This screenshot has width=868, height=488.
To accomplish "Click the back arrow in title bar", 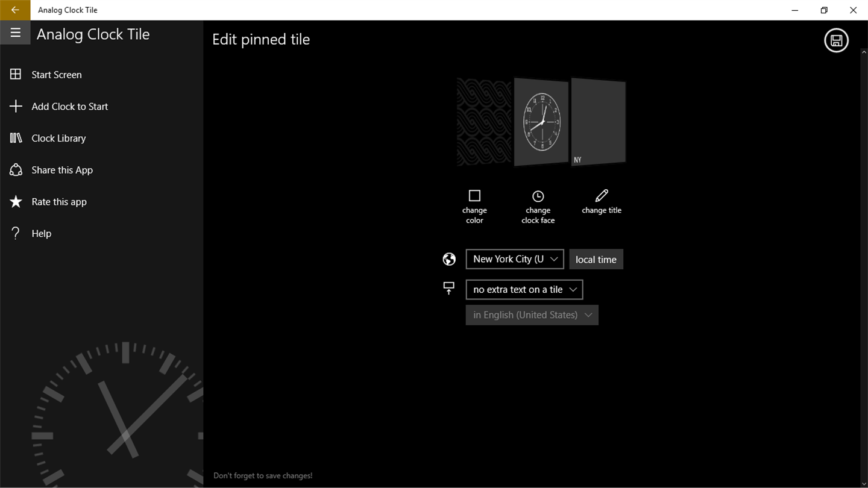I will (15, 10).
